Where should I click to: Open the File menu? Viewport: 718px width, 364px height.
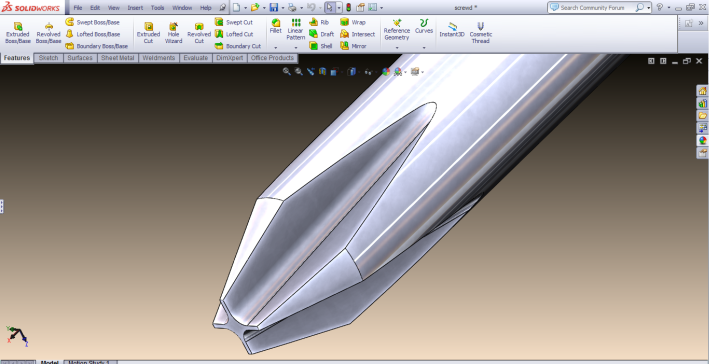(x=78, y=8)
